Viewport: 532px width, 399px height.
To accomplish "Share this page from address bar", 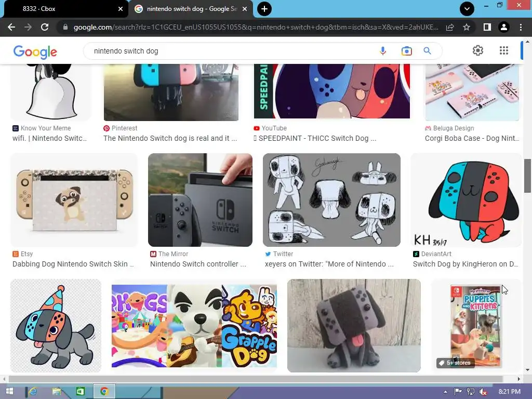I will tap(450, 27).
